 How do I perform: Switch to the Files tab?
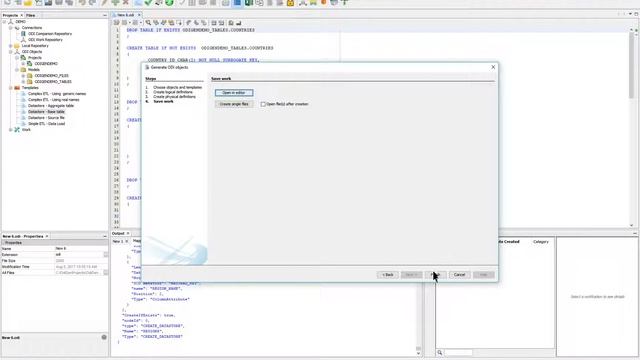(31, 15)
